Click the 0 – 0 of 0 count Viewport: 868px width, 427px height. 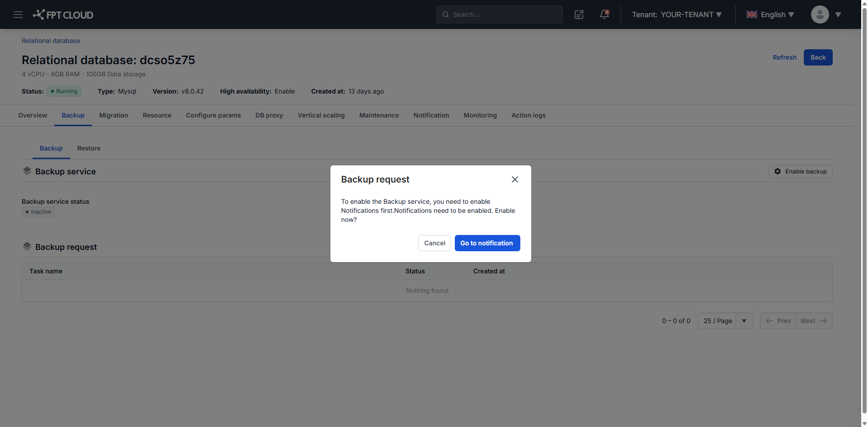[x=676, y=321]
